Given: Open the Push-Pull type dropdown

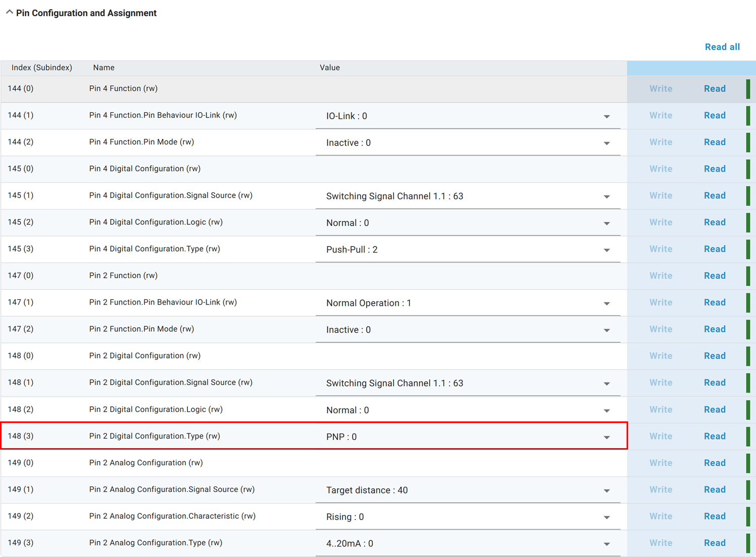Looking at the screenshot, I should click(x=606, y=250).
